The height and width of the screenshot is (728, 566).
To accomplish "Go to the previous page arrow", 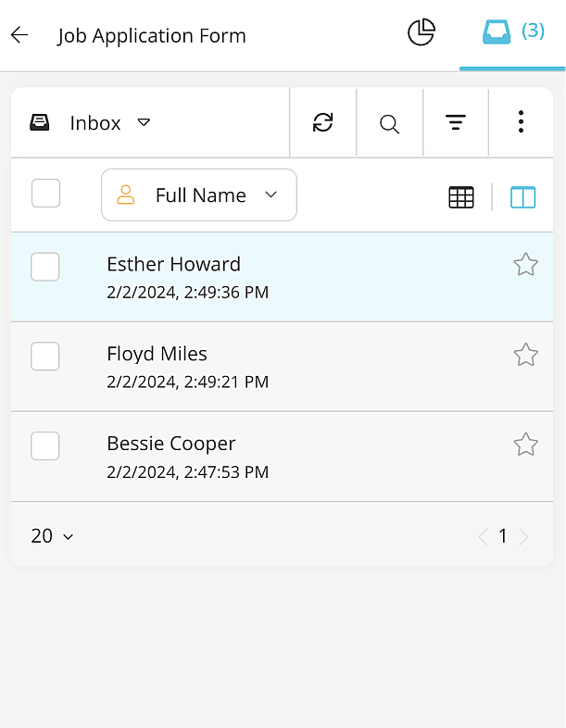I will click(483, 536).
